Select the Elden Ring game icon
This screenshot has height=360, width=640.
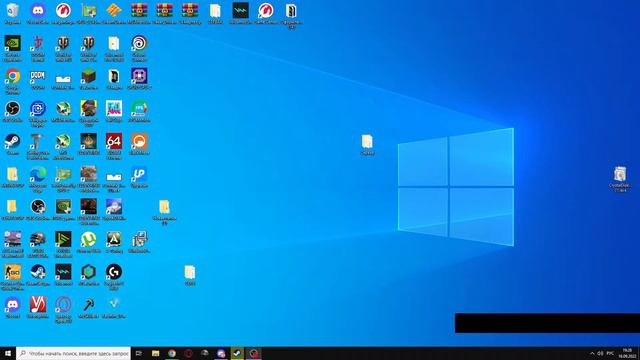89,141
